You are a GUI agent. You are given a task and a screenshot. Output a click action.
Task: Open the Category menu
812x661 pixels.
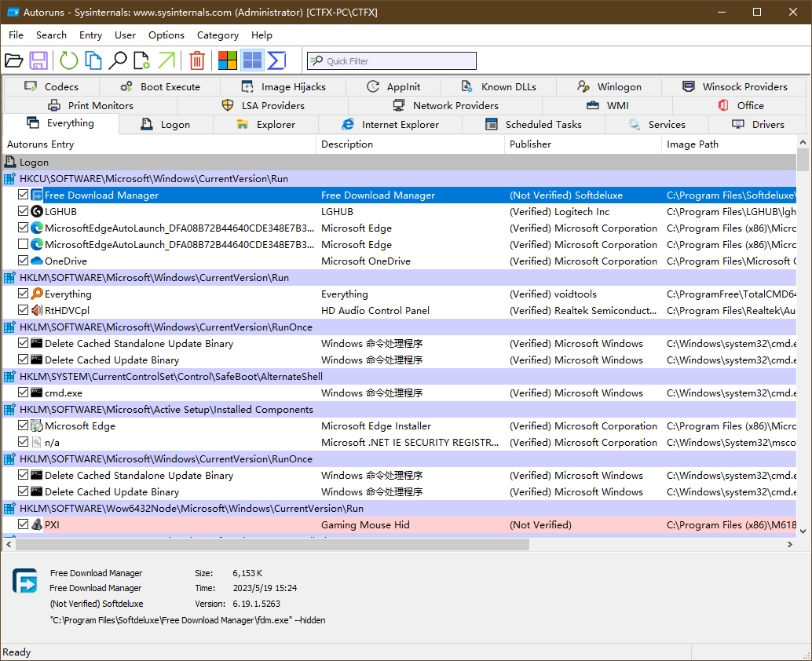[x=218, y=35]
